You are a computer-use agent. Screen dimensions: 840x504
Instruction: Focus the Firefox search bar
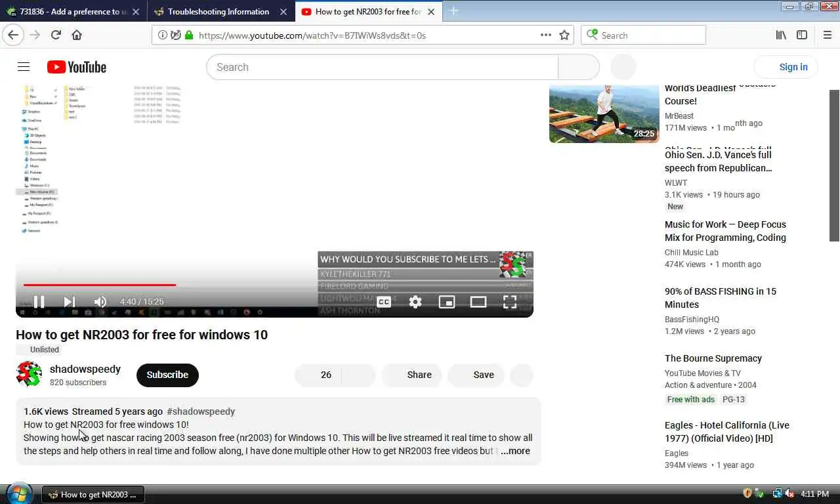click(x=643, y=35)
